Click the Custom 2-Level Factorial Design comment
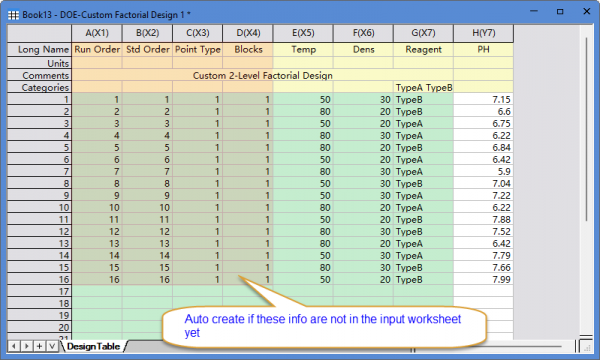This screenshot has width=600, height=360. coord(262,75)
